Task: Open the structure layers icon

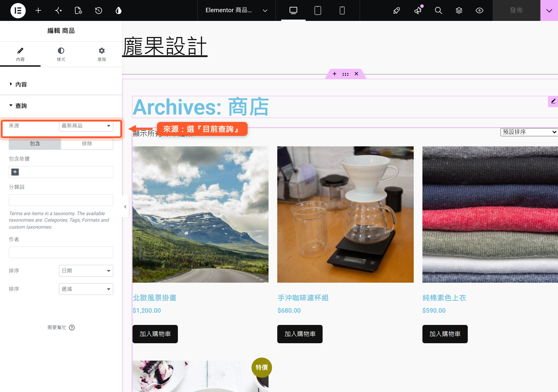Action: point(459,10)
